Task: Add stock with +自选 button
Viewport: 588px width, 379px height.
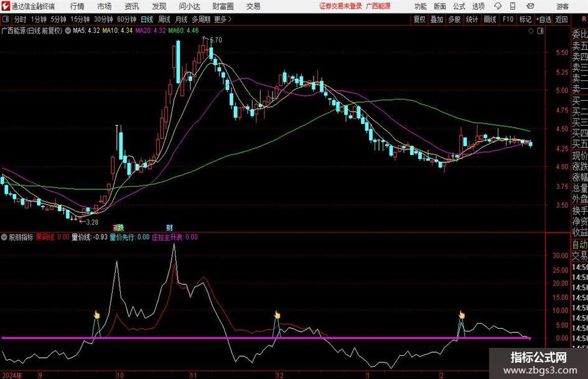Action: pyautogui.click(x=544, y=19)
